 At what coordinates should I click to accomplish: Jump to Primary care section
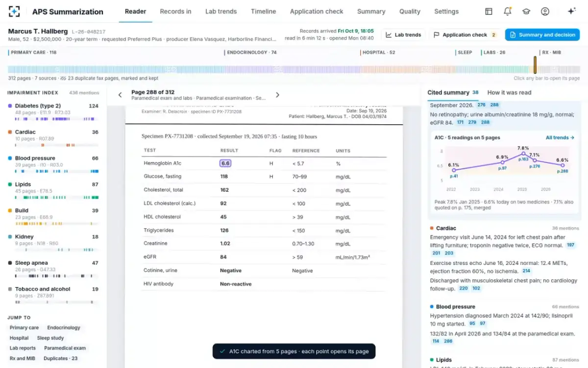[24, 328]
